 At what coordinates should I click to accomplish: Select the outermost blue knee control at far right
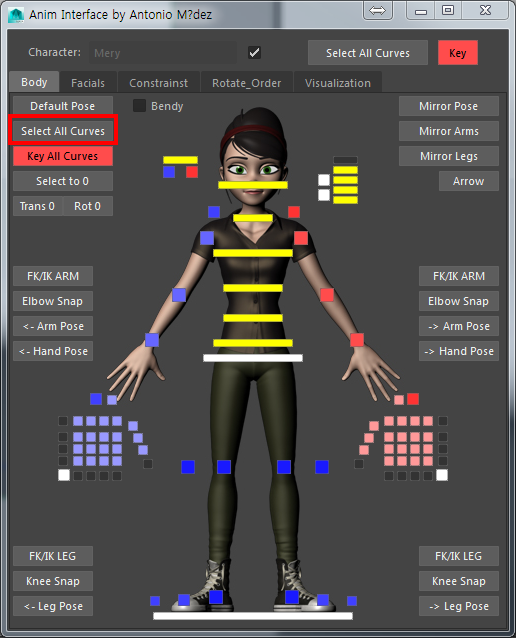click(x=322, y=467)
